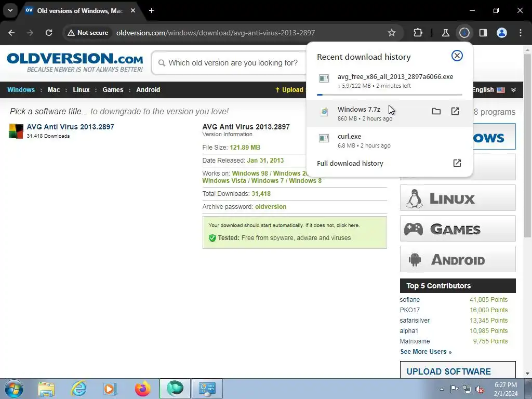Click the green tested shield icon
This screenshot has height=399, width=532.
[212, 238]
